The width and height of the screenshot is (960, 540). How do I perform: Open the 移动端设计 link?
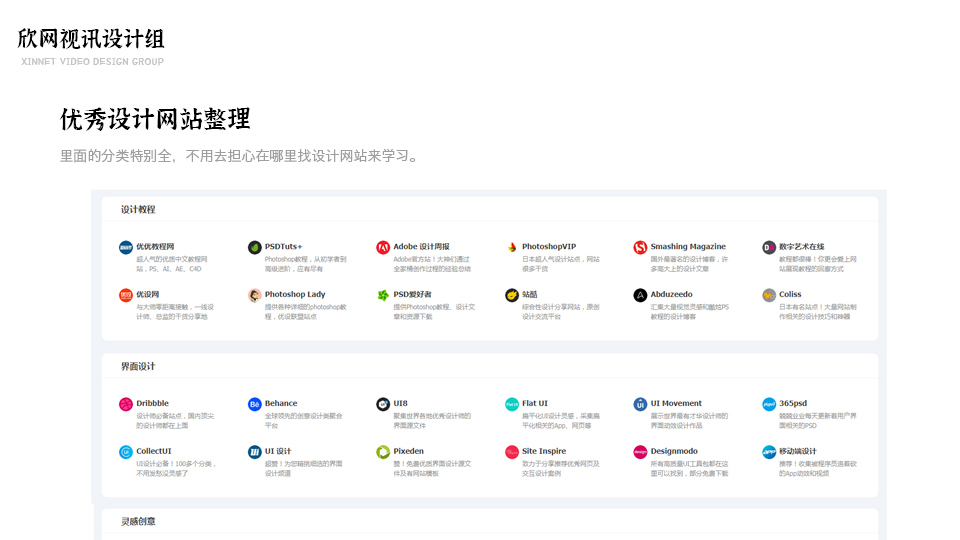coord(797,451)
